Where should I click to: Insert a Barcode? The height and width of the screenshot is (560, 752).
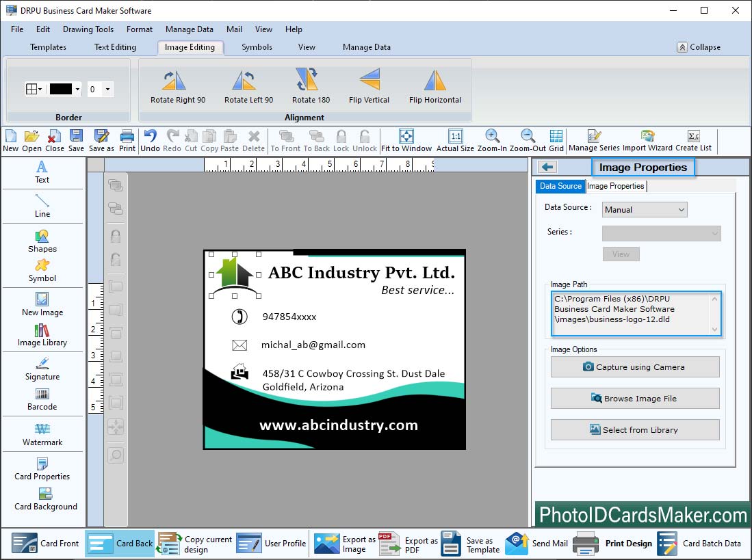tap(42, 399)
